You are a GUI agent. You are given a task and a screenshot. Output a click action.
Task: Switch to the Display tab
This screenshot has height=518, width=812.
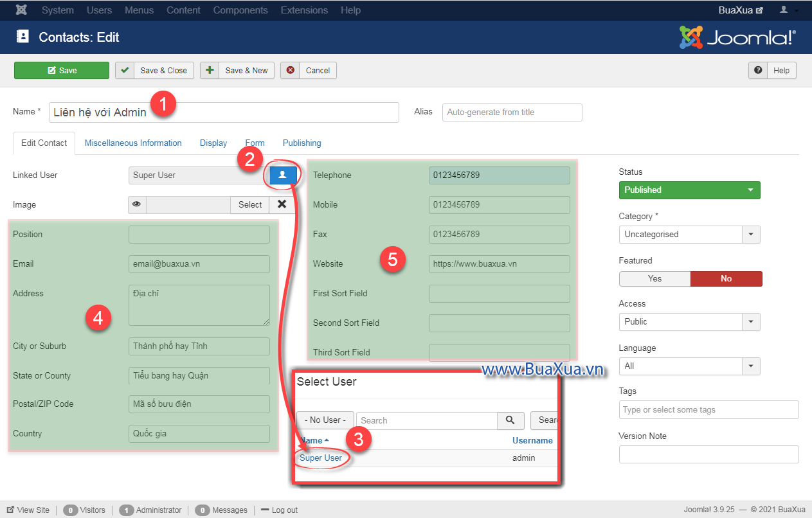(213, 143)
